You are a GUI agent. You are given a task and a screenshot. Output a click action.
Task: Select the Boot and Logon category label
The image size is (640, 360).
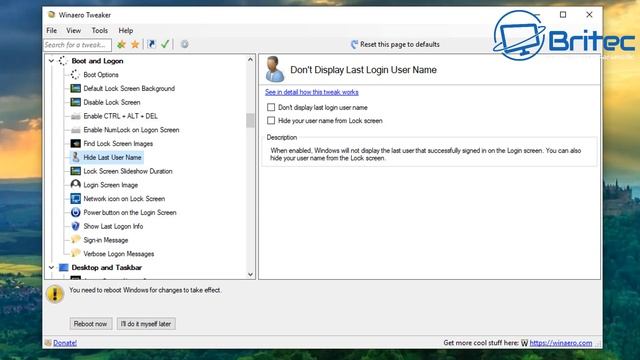point(97,61)
